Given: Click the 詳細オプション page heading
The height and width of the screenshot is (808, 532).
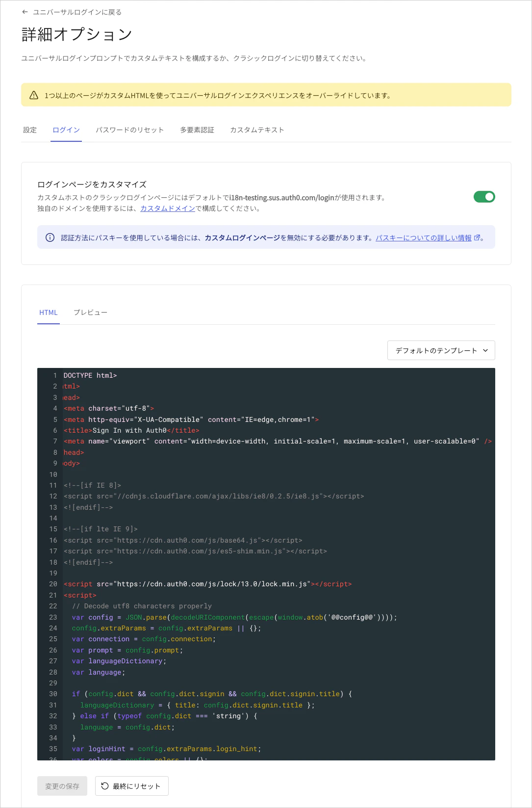Looking at the screenshot, I should tap(77, 34).
